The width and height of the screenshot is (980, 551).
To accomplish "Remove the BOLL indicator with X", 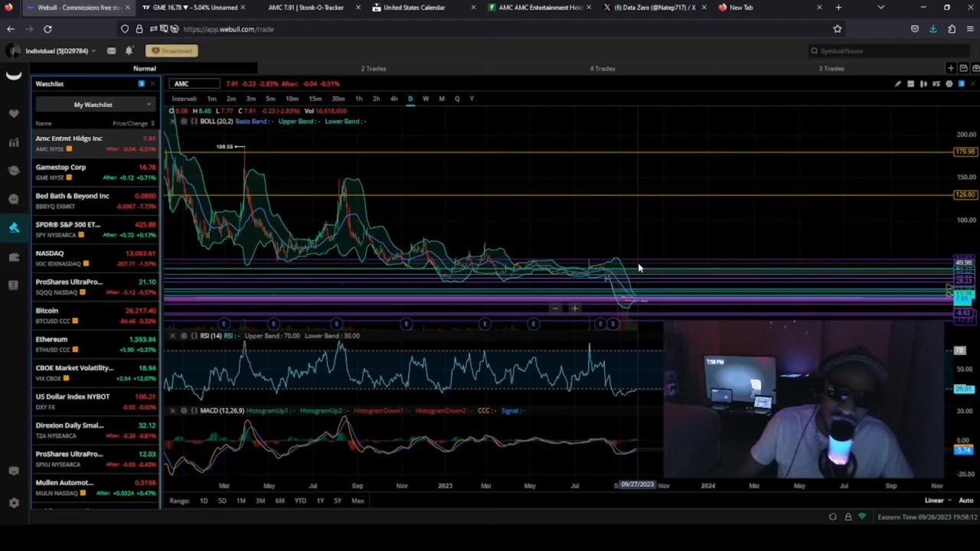I will 172,121.
